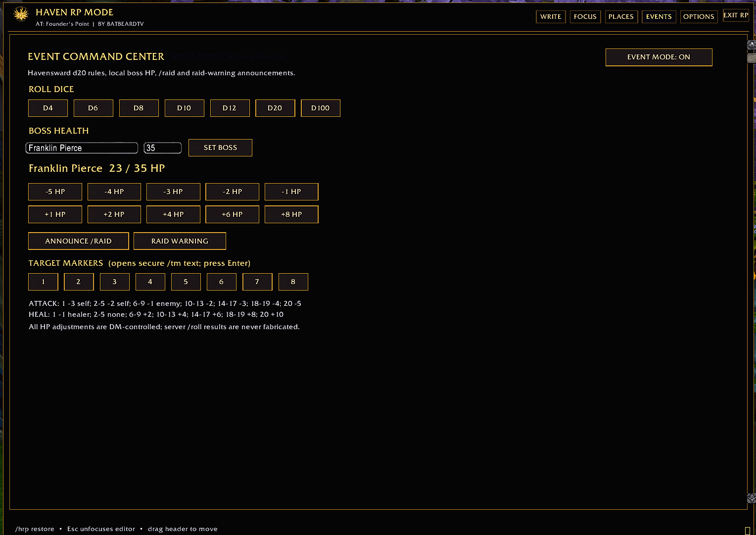The image size is (756, 535).
Task: Edit the boss HP field showing 35
Action: pos(162,148)
